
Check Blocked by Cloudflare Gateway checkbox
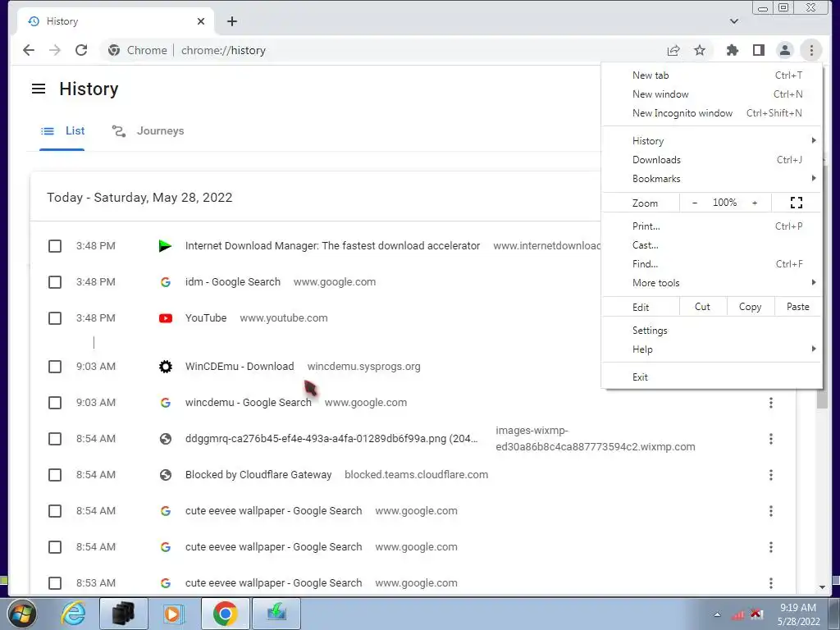tap(55, 475)
